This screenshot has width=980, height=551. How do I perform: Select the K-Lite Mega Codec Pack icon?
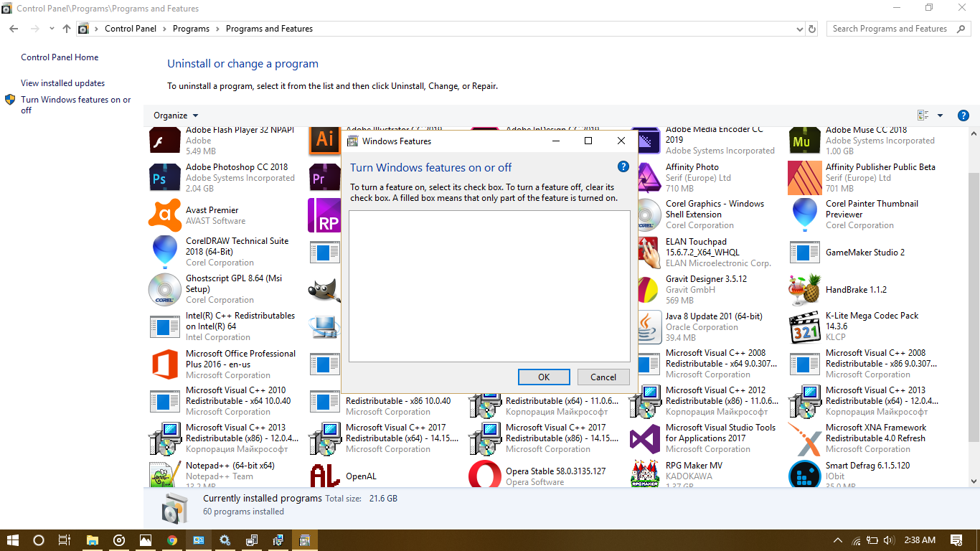[x=804, y=327]
